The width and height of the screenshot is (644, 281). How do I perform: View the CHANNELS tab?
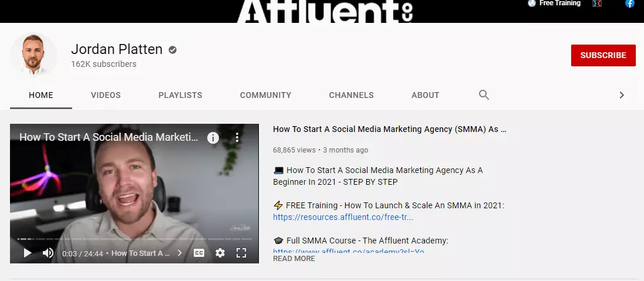(351, 95)
